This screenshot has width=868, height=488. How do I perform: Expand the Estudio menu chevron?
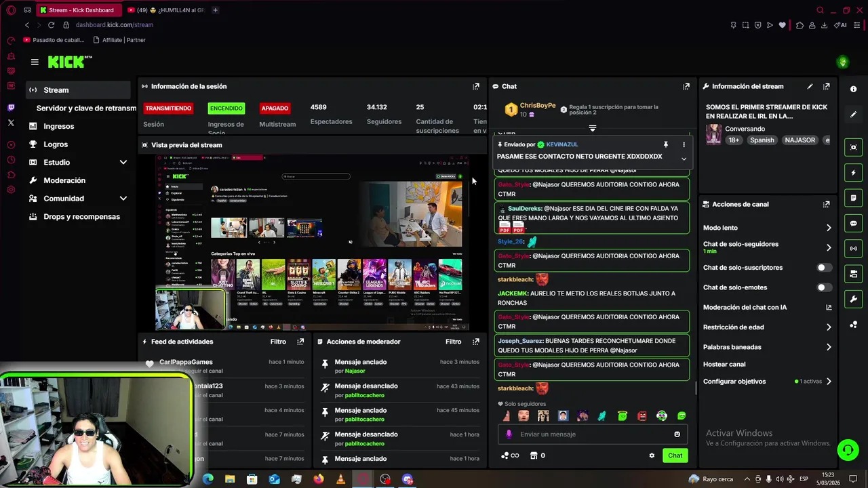pos(123,163)
